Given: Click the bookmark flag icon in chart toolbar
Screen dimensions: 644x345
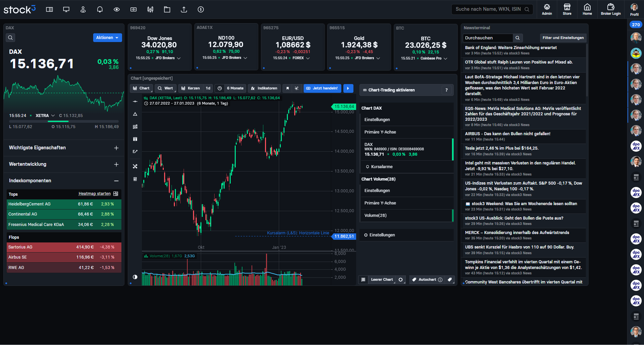Looking at the screenshot, I should point(288,88).
